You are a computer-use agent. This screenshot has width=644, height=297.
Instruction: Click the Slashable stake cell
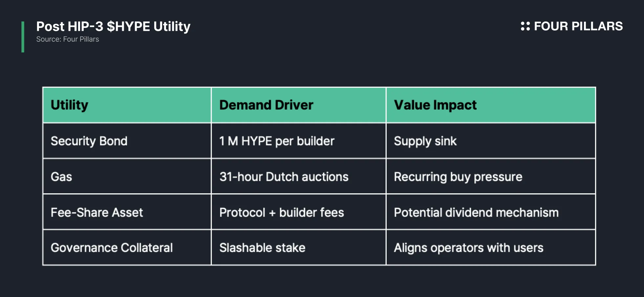click(299, 248)
